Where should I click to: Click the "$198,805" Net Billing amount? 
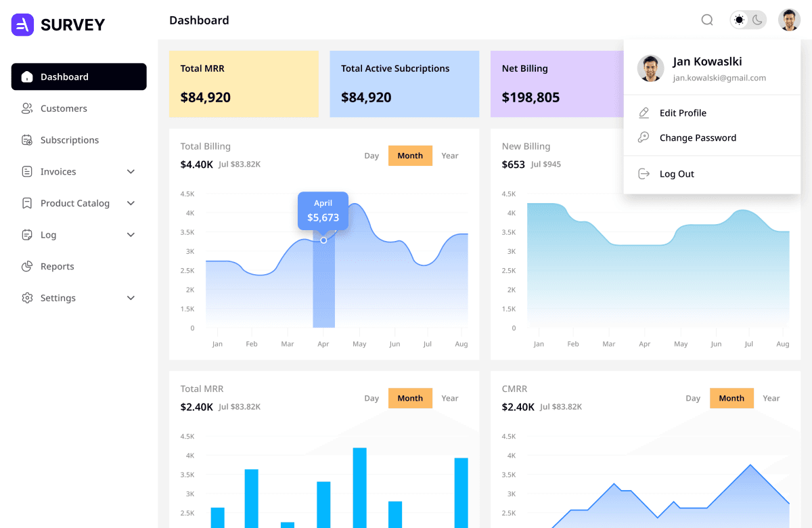[x=531, y=97]
